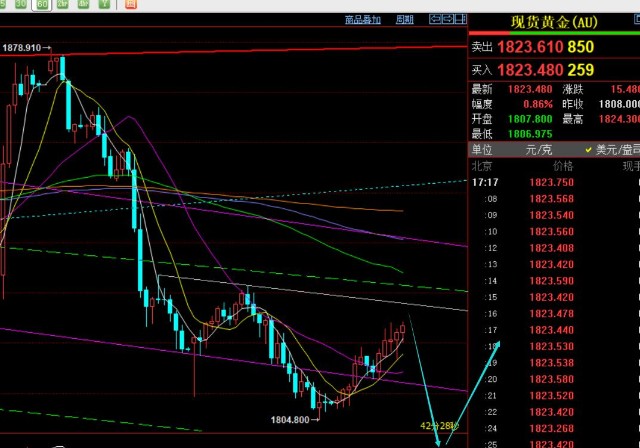Click the 北京 time column header

coord(483,166)
